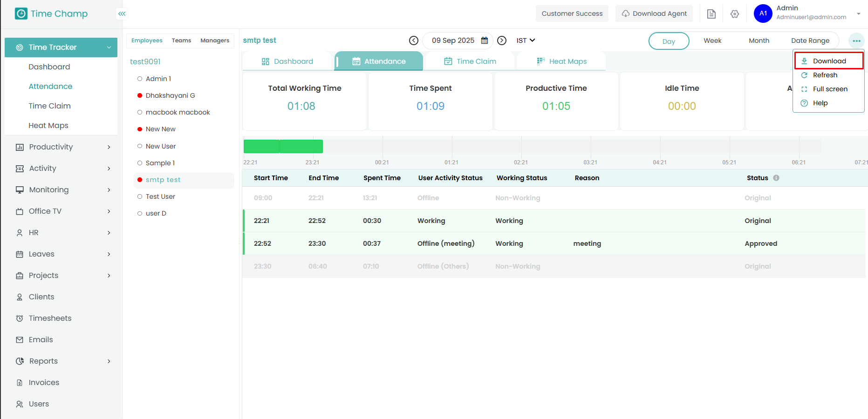
Task: Open calendar picker icon beside date
Action: point(485,41)
